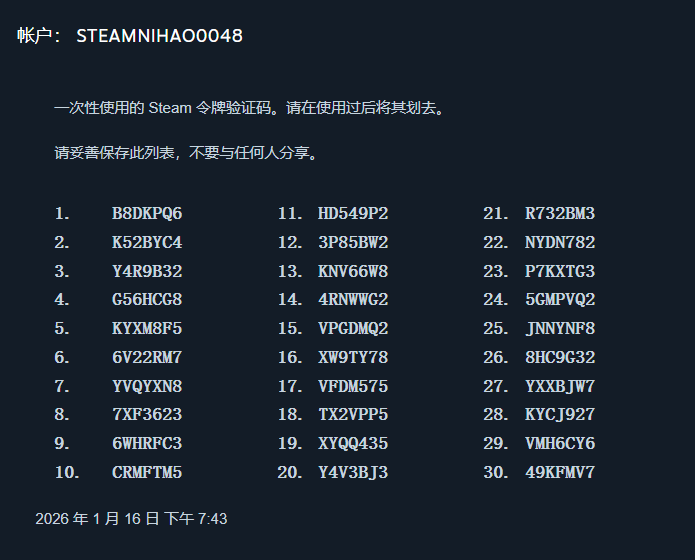Image resolution: width=695 pixels, height=560 pixels.
Task: Select backup code JNNYNF8
Action: pyautogui.click(x=560, y=329)
